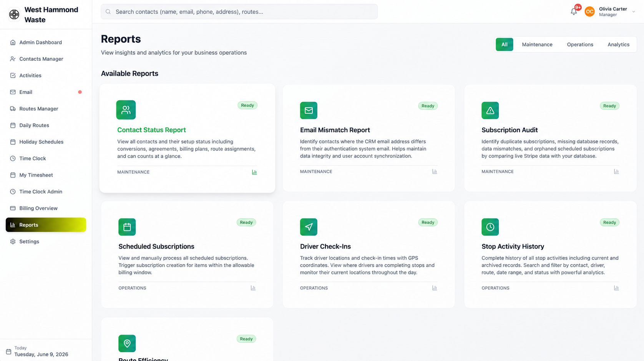
Task: Click the OC user avatar
Action: (589, 12)
